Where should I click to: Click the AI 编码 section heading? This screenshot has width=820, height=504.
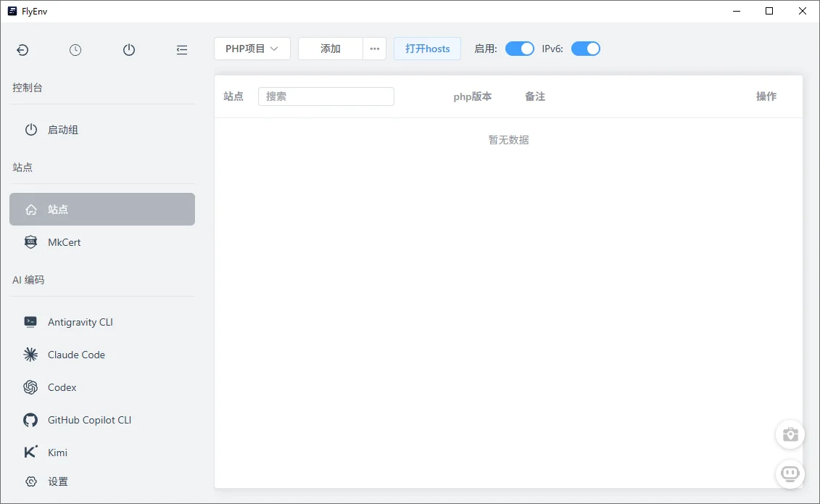pyautogui.click(x=28, y=280)
